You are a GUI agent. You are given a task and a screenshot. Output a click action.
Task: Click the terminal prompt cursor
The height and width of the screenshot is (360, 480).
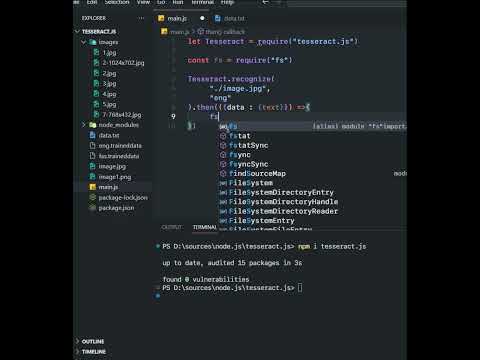(x=300, y=287)
